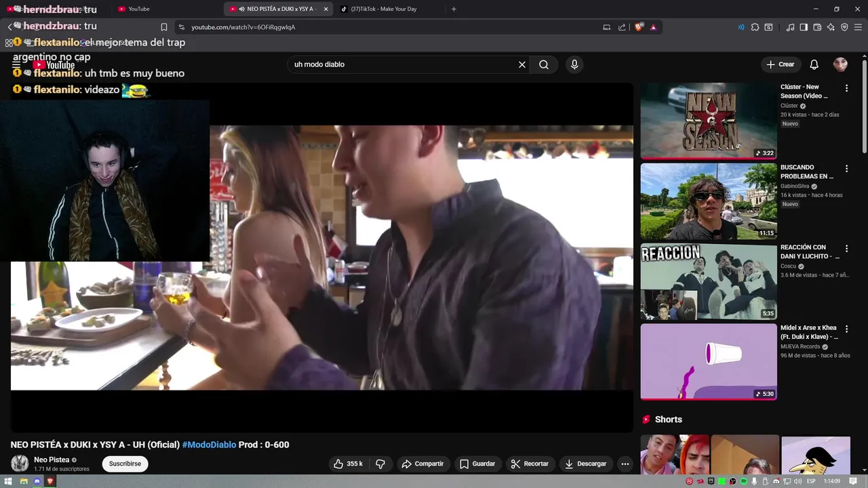Screen dimensions: 868x488
Task: Click the audio playing indicator in toolbar
Action: 741,27
